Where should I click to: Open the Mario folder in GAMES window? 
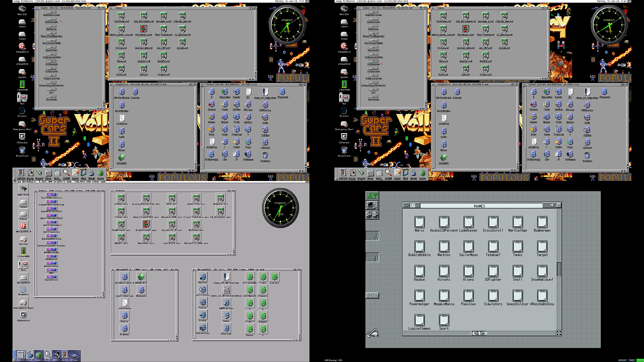click(419, 222)
